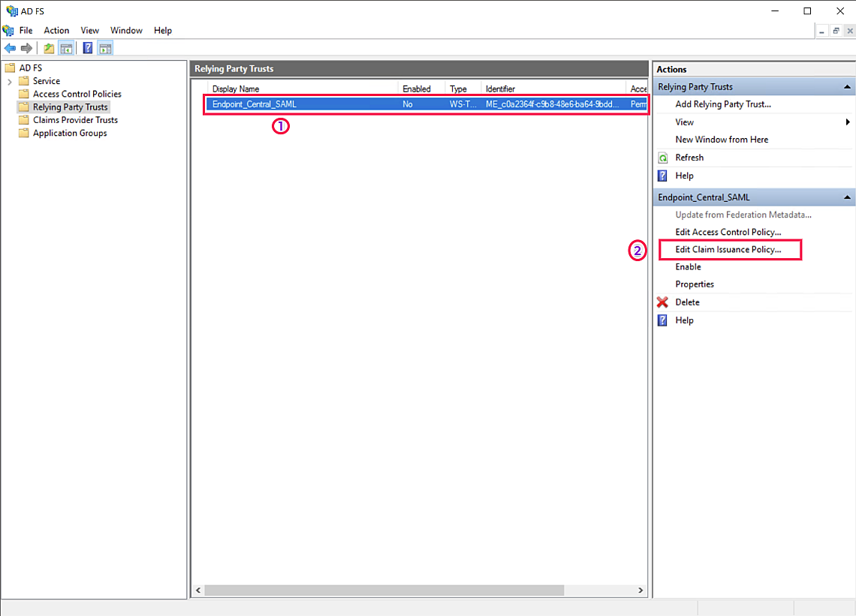Select the Endpoint_Central_SAML list row
856x616 pixels.
300,104
